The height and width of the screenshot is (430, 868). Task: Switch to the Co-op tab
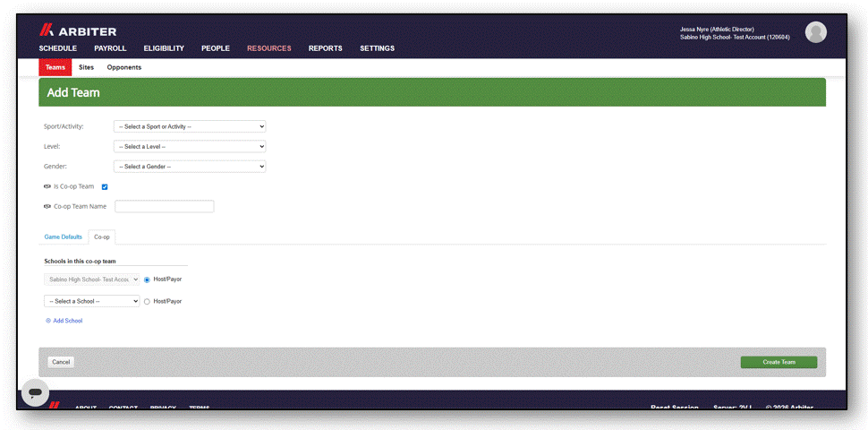[x=102, y=236]
